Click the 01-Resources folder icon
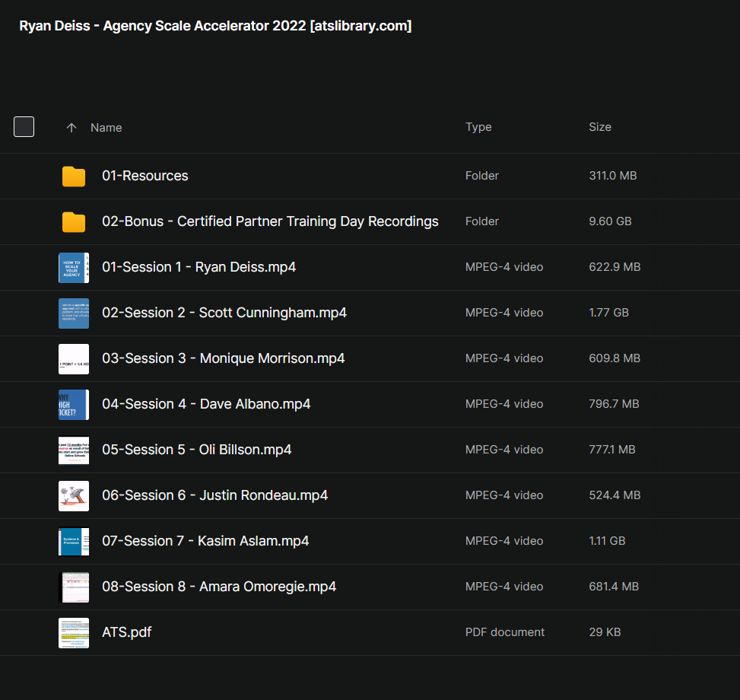 pos(74,176)
